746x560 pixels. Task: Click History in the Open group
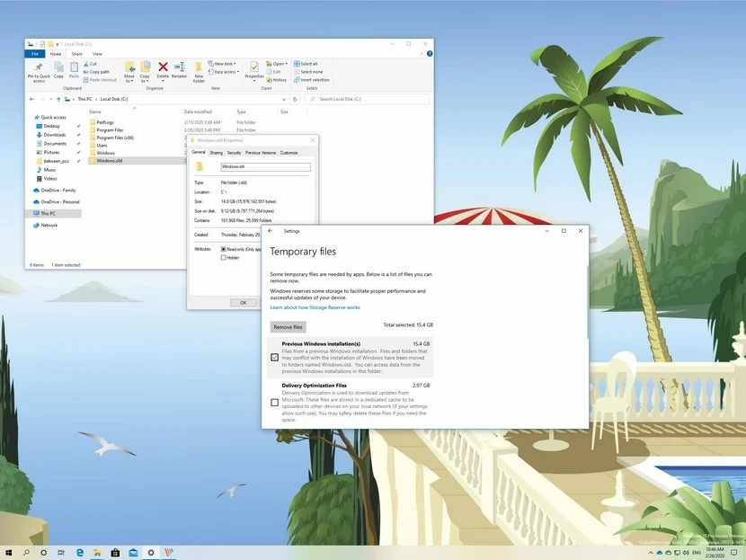(277, 80)
